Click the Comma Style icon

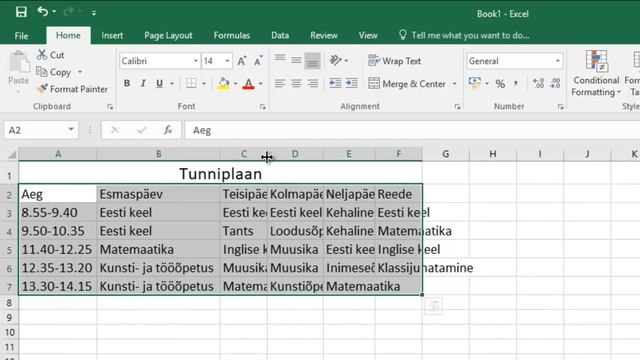516,83
